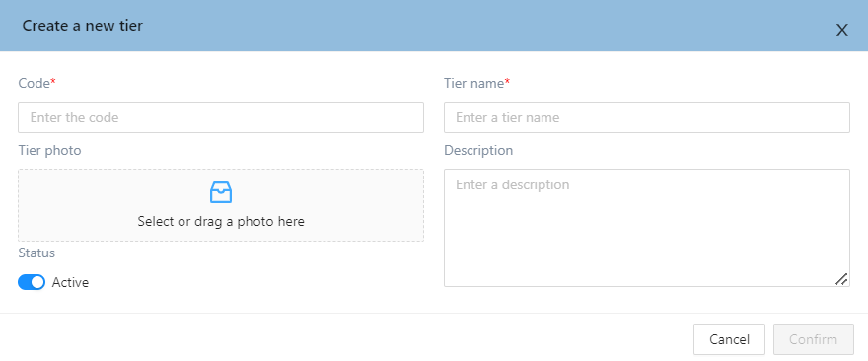Screen dimensions: 868x361
Task: Click inside the Description text area
Action: pos(647,228)
